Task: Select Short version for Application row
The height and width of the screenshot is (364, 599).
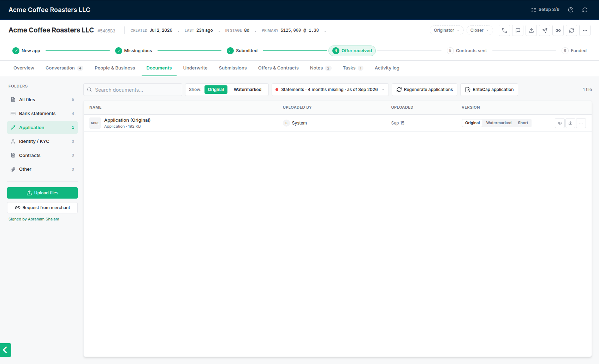Action: click(x=523, y=123)
